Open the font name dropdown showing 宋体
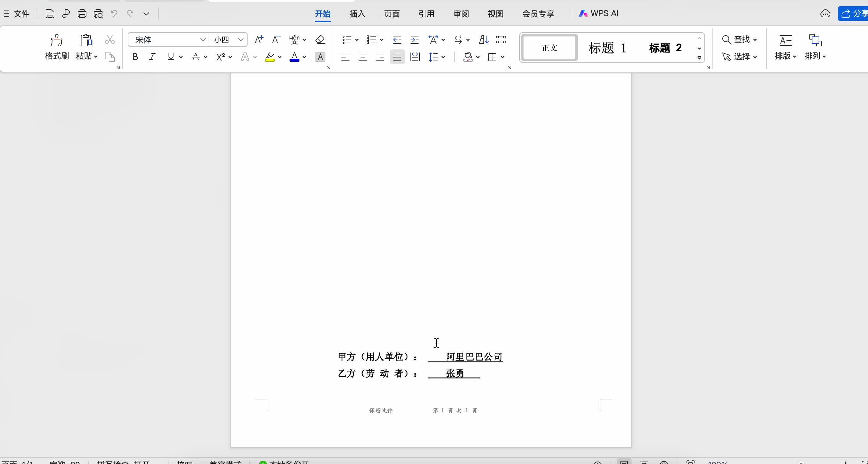This screenshot has width=868, height=464. point(203,40)
